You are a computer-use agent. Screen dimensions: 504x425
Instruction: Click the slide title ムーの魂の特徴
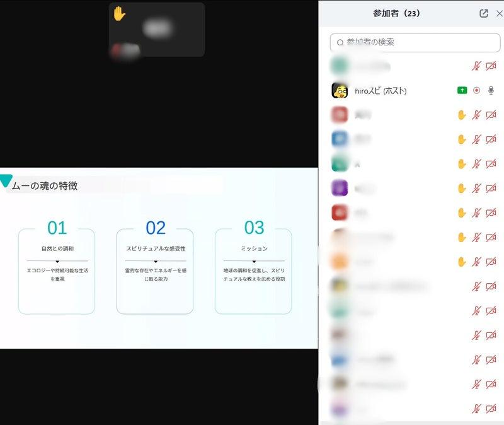44,186
